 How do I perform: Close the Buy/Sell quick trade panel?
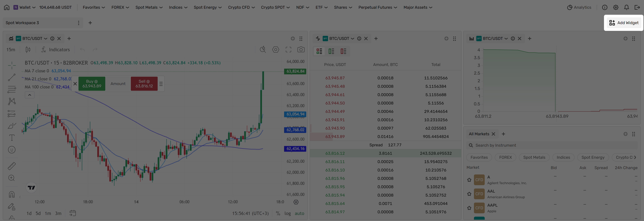click(x=75, y=84)
